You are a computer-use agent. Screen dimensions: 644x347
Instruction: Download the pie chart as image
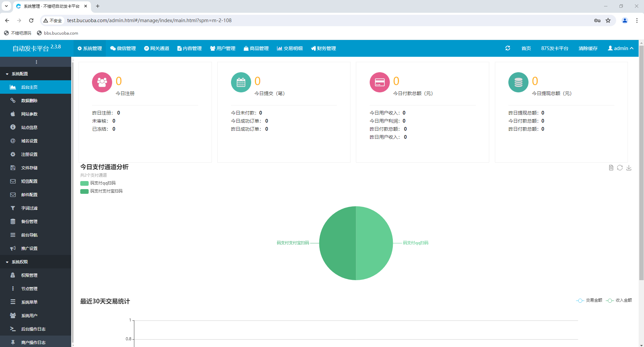(x=629, y=168)
